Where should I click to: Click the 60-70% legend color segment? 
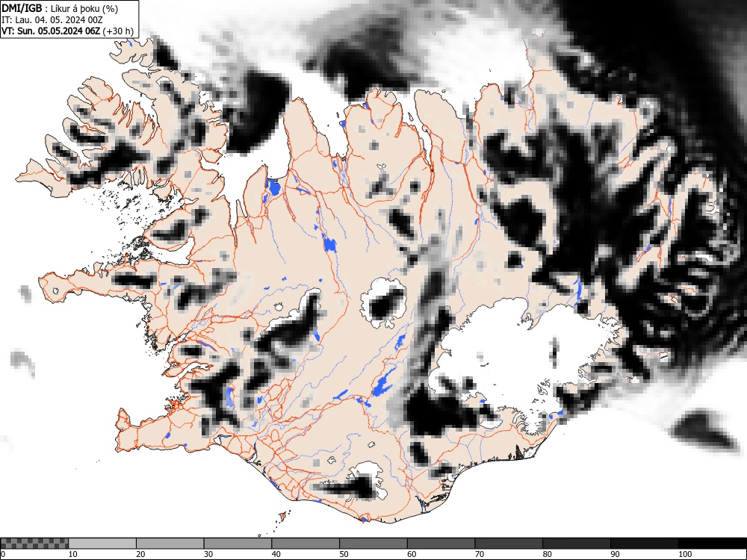(x=441, y=544)
